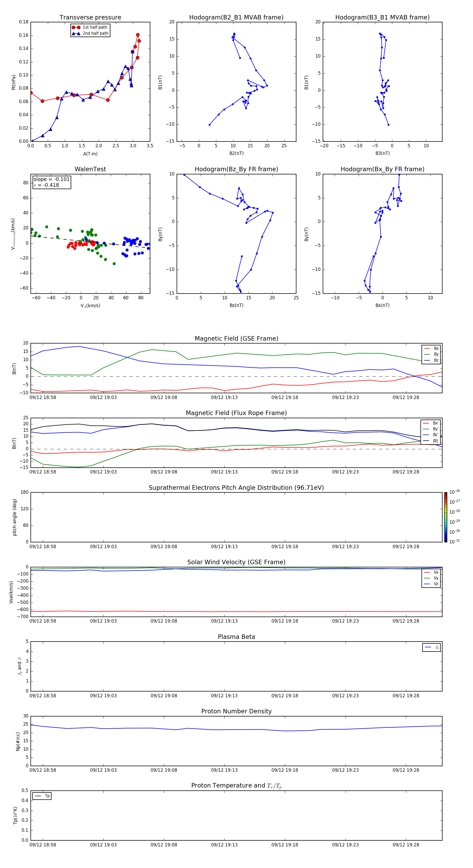Click the Suprathermal Electrons Pitch Angle Distribution title
This screenshot has width=473, height=868.
236,488
